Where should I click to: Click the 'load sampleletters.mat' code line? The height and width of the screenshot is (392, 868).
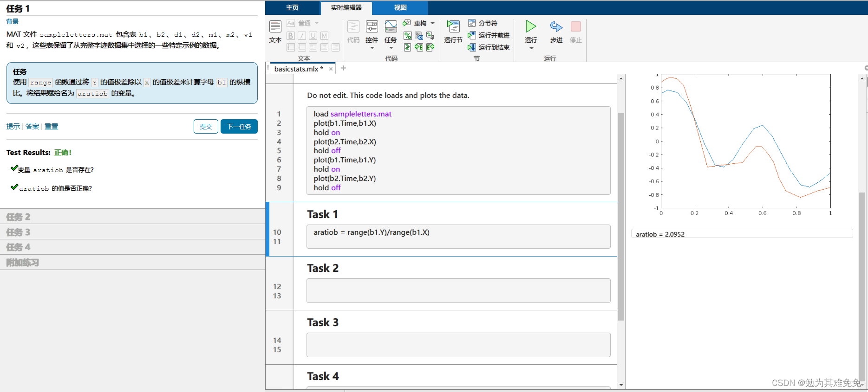352,114
